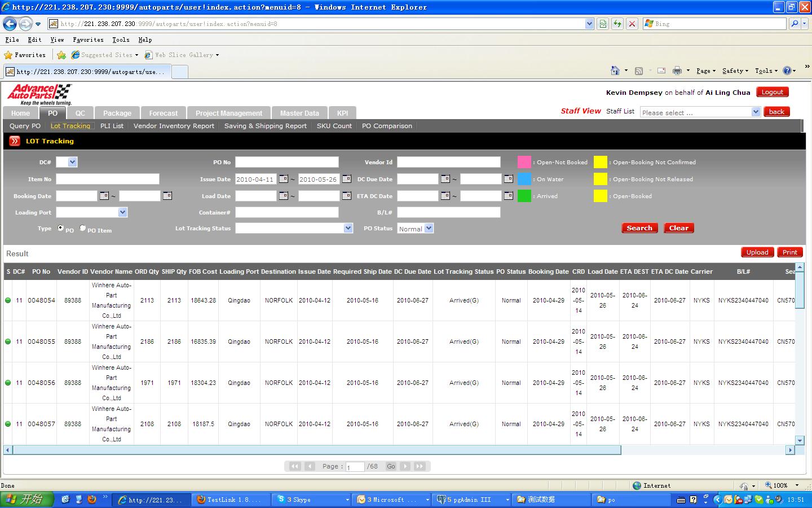
Task: Select the PO type radio button
Action: 61,228
